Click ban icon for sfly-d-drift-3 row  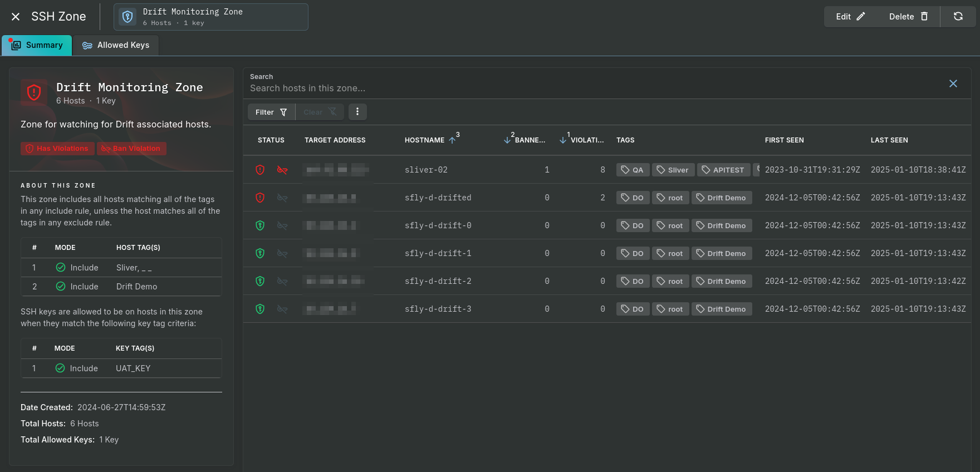click(x=282, y=309)
